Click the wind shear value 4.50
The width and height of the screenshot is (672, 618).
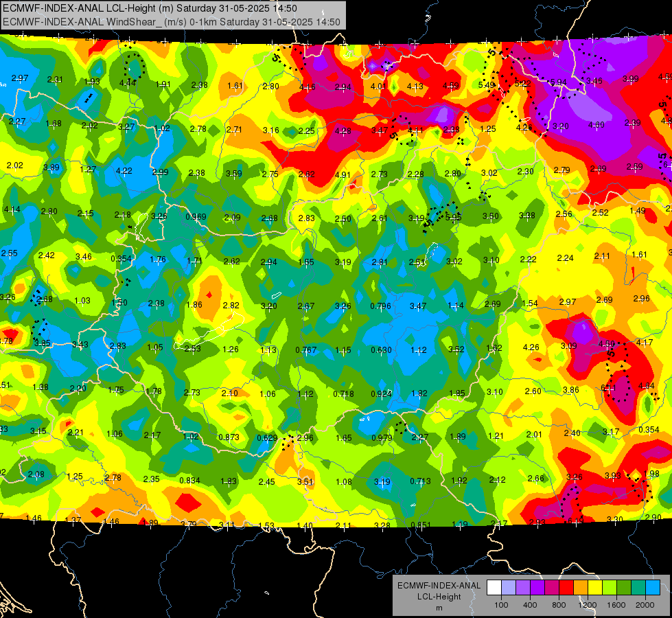pos(606,344)
